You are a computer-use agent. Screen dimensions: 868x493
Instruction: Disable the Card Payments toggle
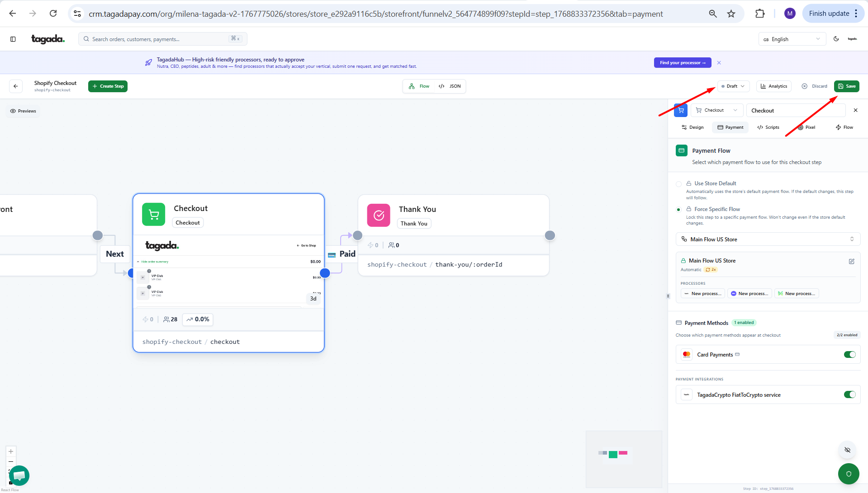849,355
